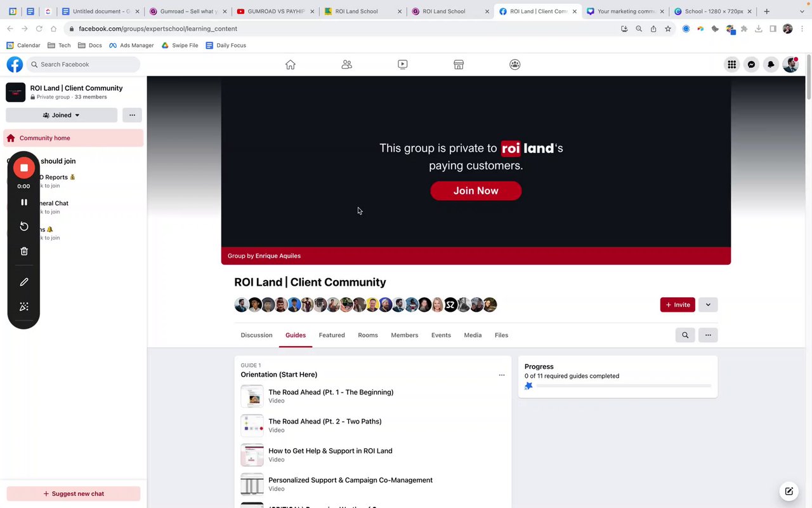
Task: Open the Docs bookmarks folder
Action: (x=89, y=45)
